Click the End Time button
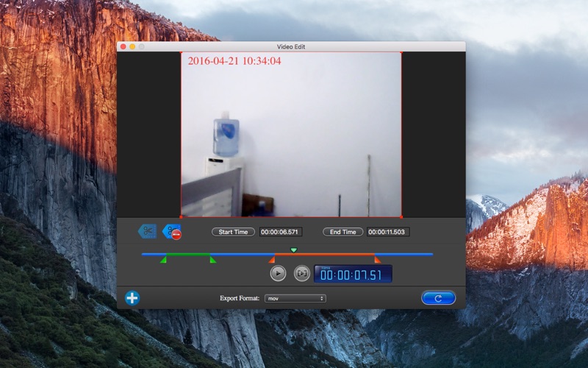Viewport: 588px width, 368px height. coord(343,232)
